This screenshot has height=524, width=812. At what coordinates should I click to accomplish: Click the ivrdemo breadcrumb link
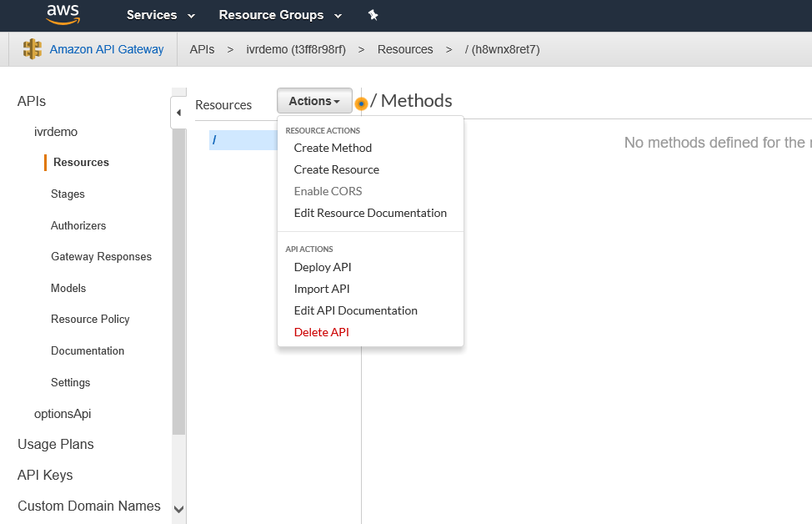[x=295, y=49]
